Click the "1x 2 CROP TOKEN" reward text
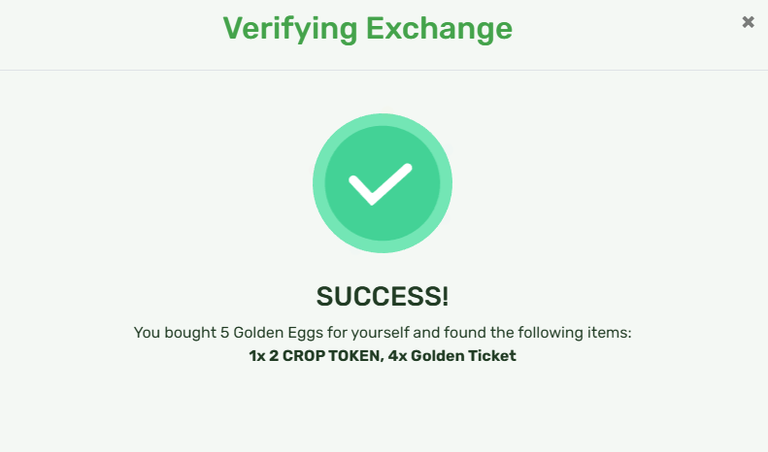The width and height of the screenshot is (768, 452). (x=314, y=356)
